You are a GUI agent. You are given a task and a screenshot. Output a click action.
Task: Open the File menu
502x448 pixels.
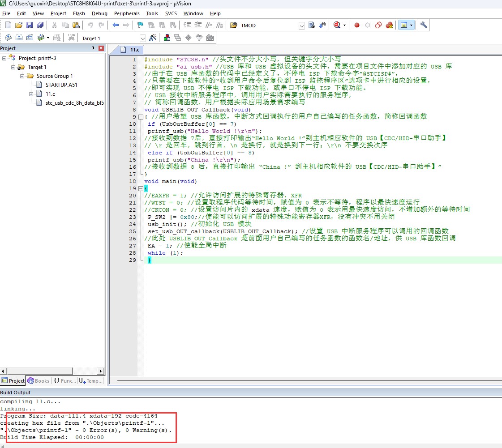point(6,13)
